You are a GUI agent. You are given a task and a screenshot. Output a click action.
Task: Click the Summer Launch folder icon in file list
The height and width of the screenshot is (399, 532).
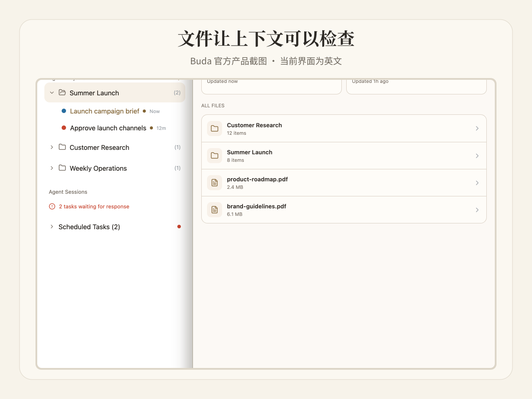(x=215, y=156)
